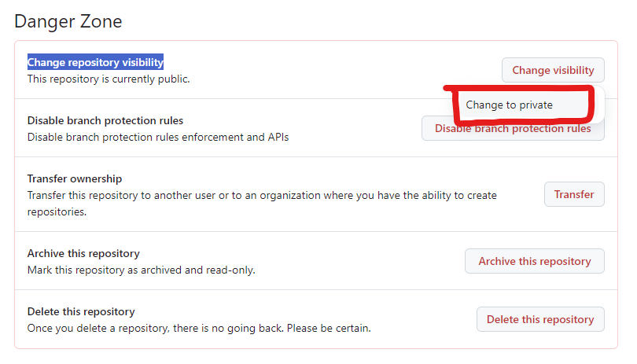The height and width of the screenshot is (364, 637).
Task: Click the Archive this repository heading text
Action: (x=83, y=253)
